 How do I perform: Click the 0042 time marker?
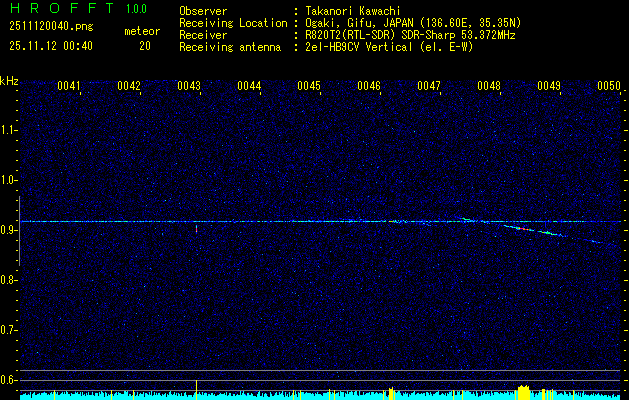point(129,86)
